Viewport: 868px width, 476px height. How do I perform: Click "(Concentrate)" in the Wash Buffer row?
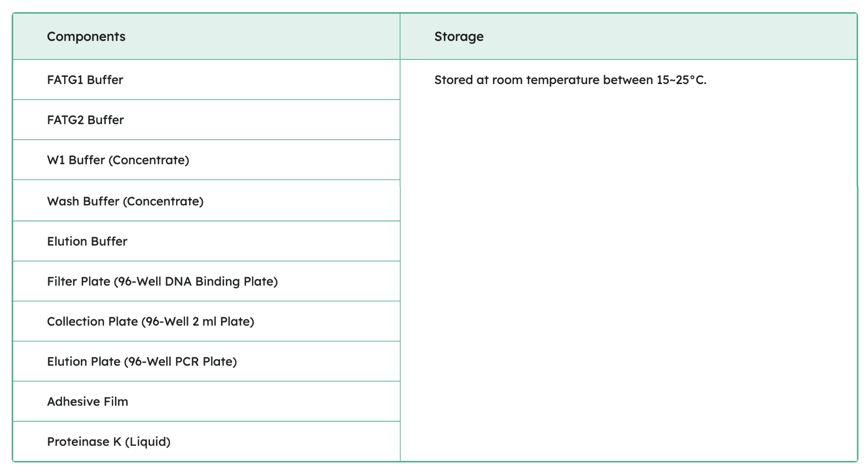pyautogui.click(x=163, y=201)
